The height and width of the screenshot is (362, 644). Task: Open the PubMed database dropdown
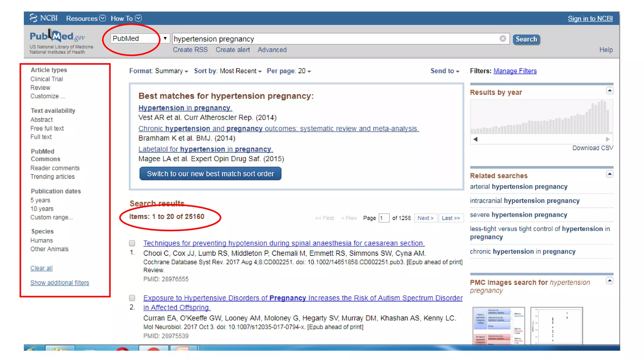[x=140, y=39]
